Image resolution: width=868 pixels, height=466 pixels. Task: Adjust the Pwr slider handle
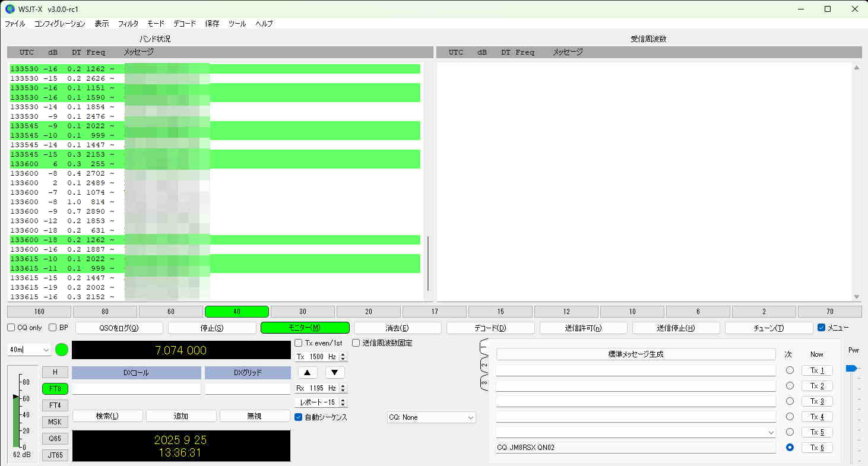[x=851, y=369]
